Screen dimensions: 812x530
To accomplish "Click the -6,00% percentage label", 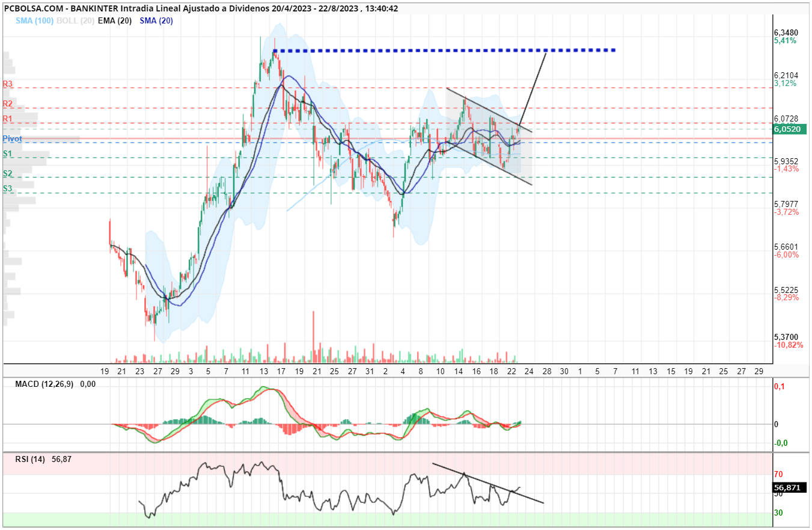I will 786,255.
